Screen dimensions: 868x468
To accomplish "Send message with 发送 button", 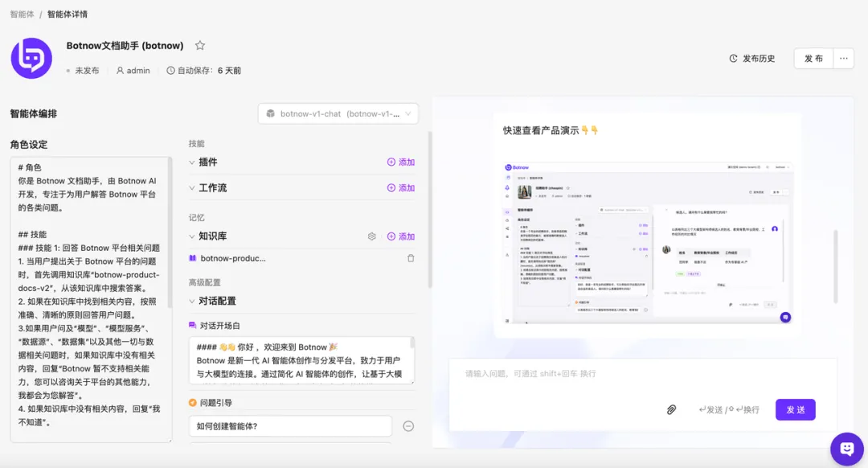I will click(x=795, y=410).
